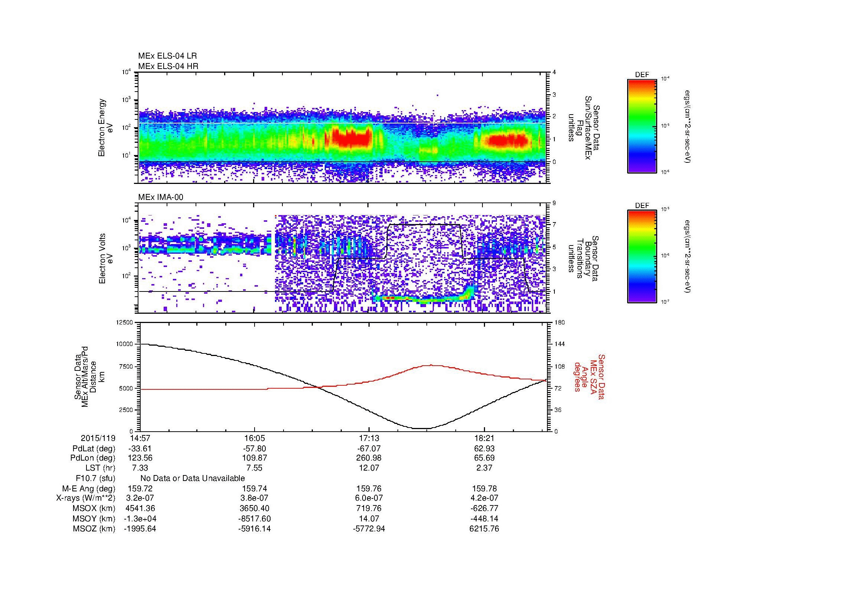
Task: Click the 'F10.7 (sfu)' row label
Action: click(x=95, y=478)
